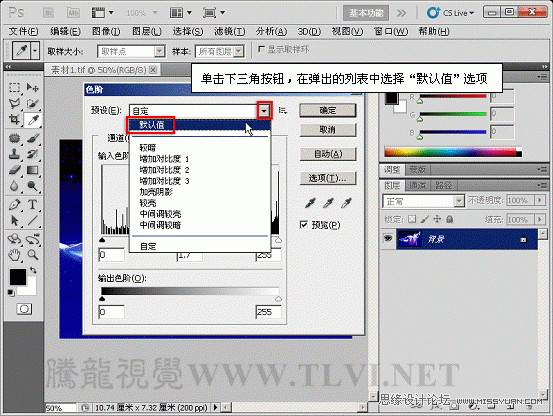Click the foreground color swatch in toolbox

[x=17, y=276]
